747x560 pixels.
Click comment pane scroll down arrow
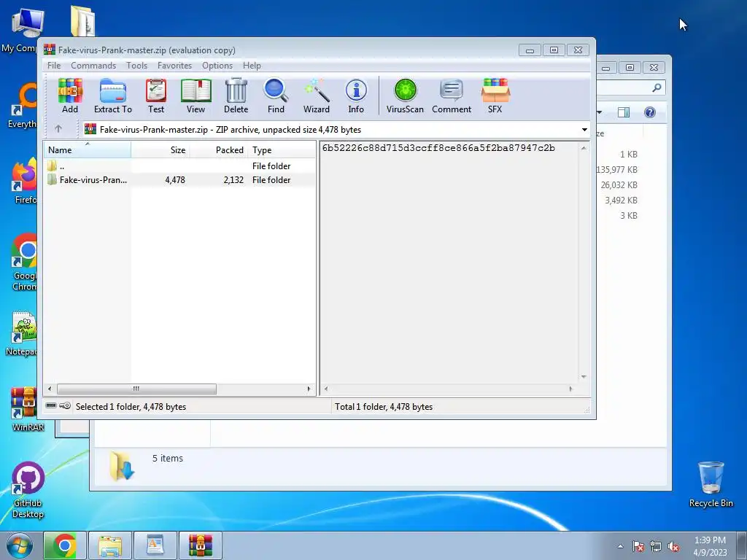coord(584,377)
